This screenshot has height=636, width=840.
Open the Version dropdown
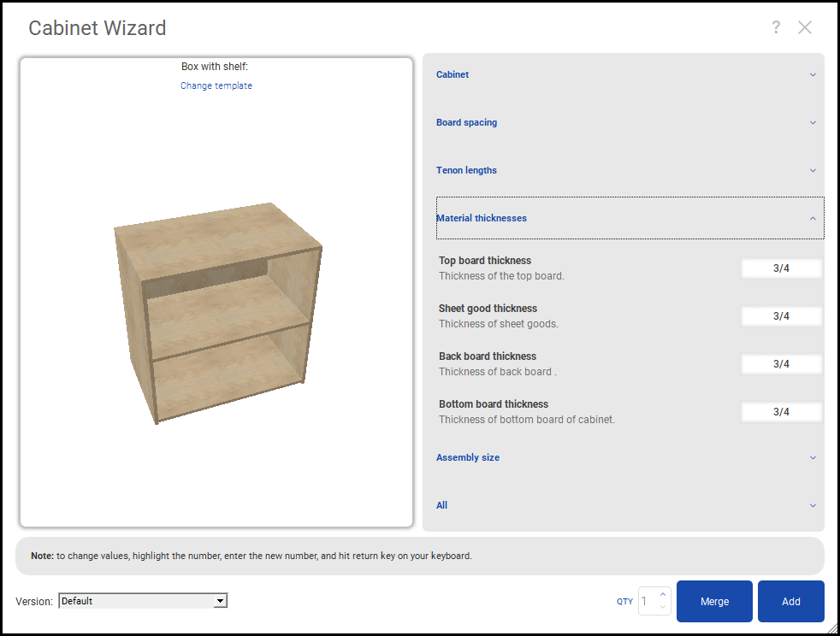143,601
